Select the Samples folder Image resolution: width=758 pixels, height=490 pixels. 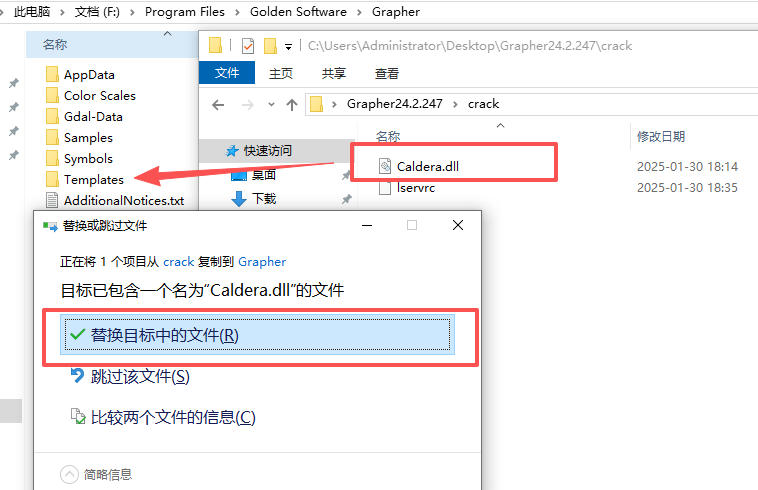(x=79, y=138)
